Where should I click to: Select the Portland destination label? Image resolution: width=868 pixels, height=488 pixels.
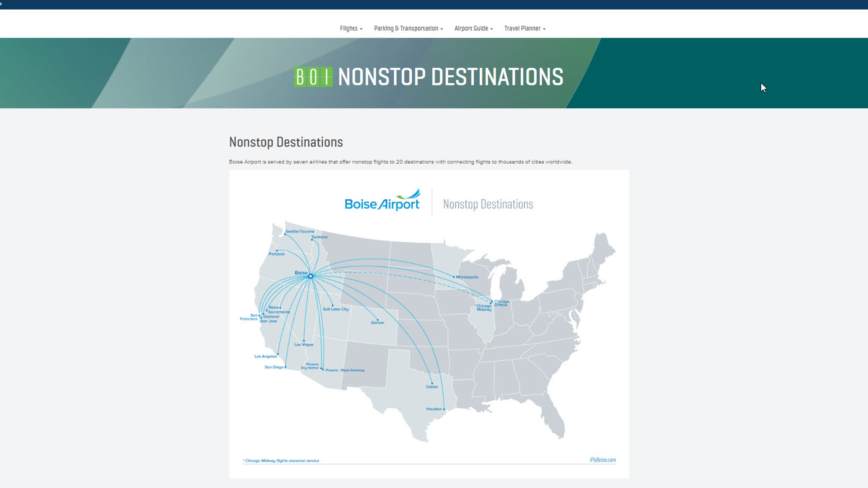(x=276, y=254)
